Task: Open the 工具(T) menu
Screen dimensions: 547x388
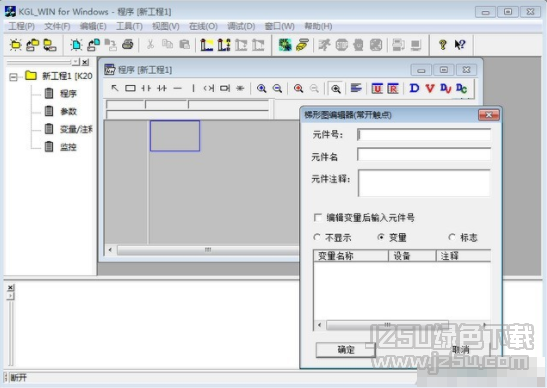Action: pyautogui.click(x=129, y=26)
